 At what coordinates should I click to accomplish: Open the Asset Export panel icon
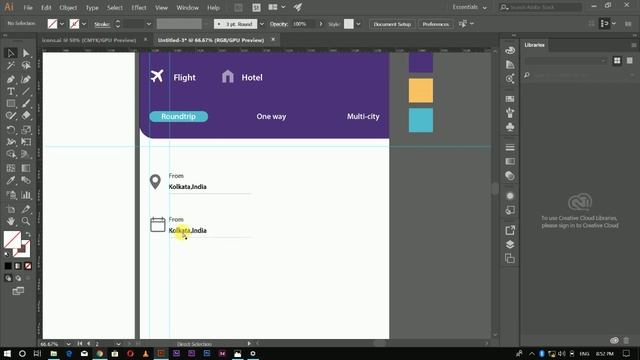[510, 230]
